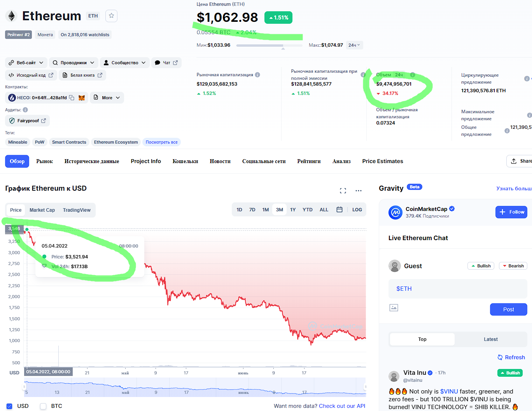Click the $ETH chat input field
The image size is (532, 411).
point(457,289)
